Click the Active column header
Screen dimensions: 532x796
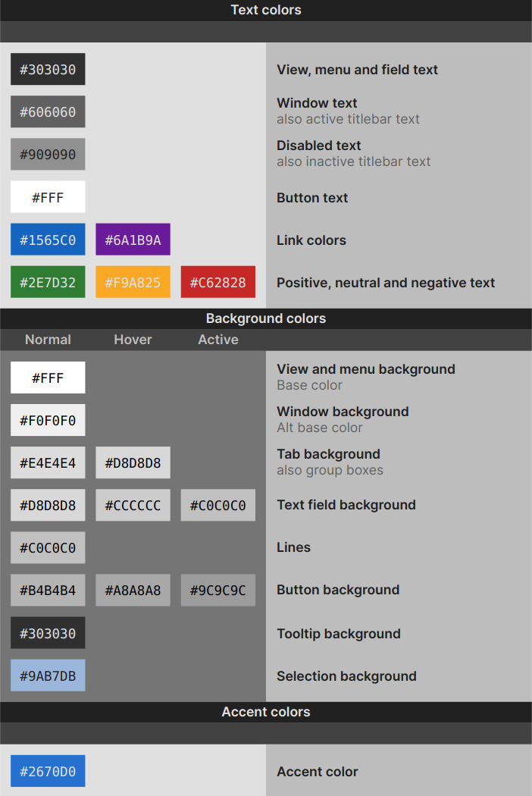click(218, 340)
